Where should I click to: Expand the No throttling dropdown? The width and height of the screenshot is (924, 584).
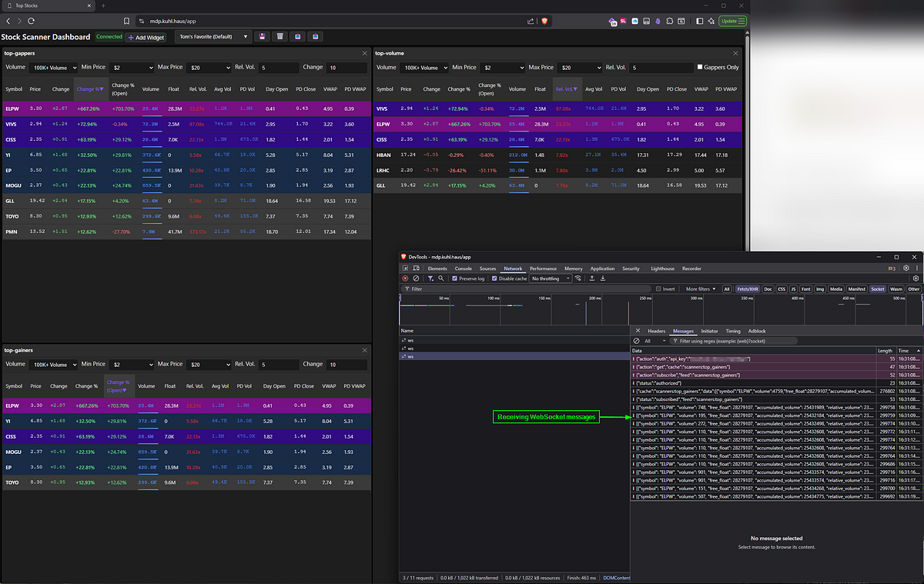click(549, 279)
